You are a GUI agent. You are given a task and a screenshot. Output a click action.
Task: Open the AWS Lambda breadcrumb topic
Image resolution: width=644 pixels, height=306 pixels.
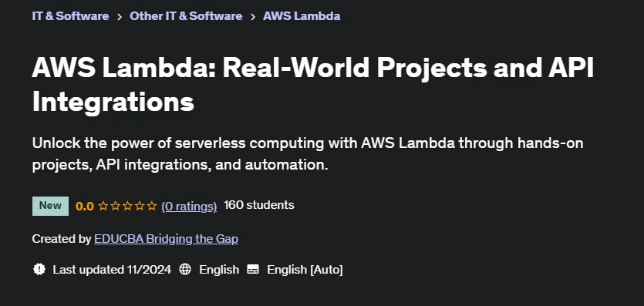click(x=302, y=16)
